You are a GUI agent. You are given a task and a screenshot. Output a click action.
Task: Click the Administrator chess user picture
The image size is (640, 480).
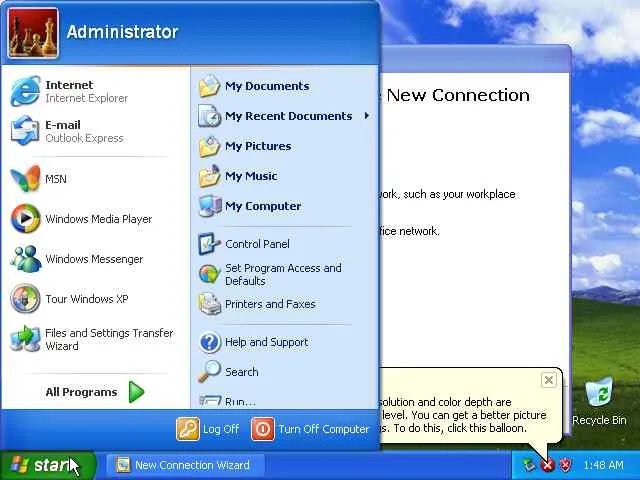pyautogui.click(x=33, y=33)
